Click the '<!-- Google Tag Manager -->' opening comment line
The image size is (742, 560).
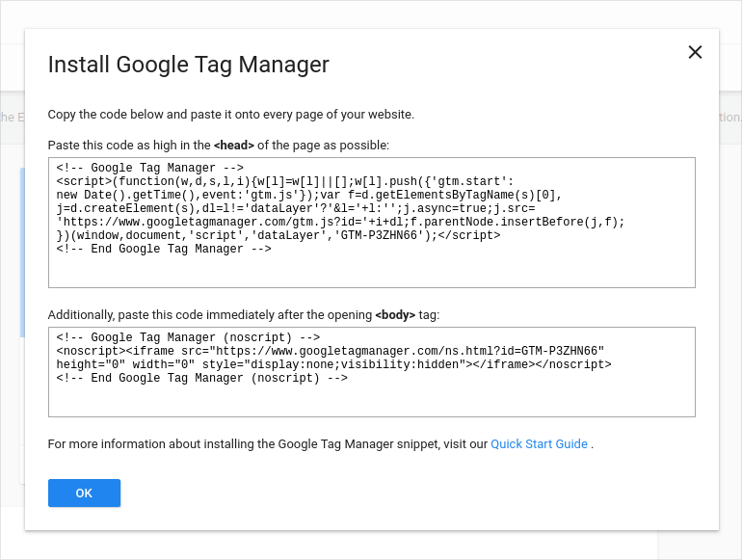point(149,168)
